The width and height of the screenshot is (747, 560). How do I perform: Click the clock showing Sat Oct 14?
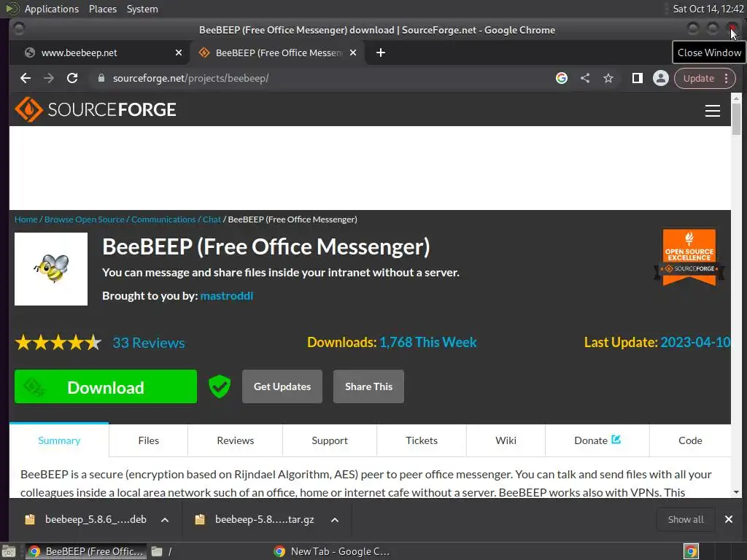point(708,9)
